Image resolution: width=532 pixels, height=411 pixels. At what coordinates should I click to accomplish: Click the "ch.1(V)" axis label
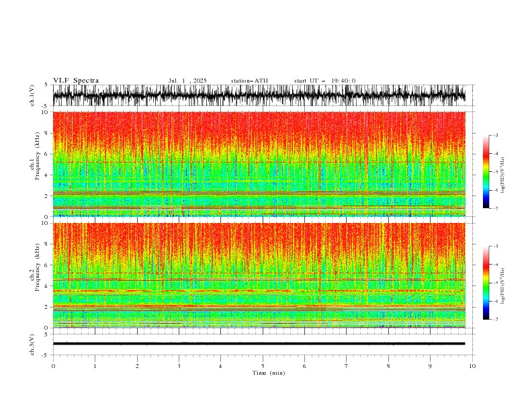[x=32, y=95]
